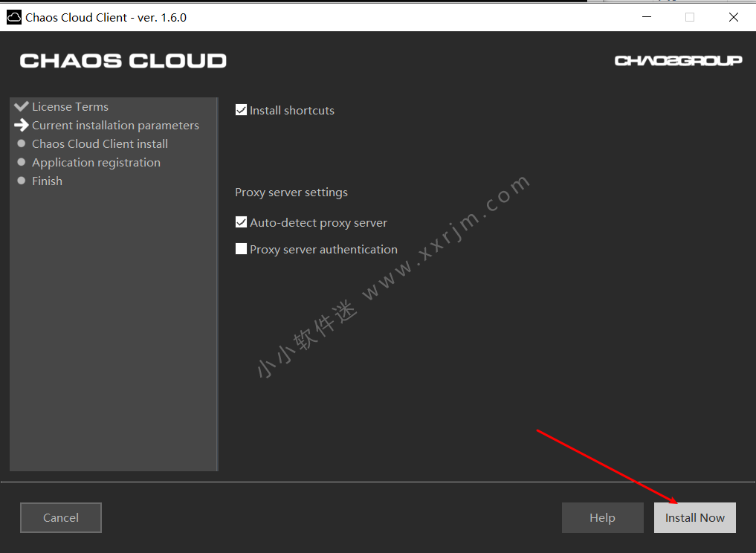
Task: Click the CHAOS CLOUD logo in the header
Action: pyautogui.click(x=123, y=61)
